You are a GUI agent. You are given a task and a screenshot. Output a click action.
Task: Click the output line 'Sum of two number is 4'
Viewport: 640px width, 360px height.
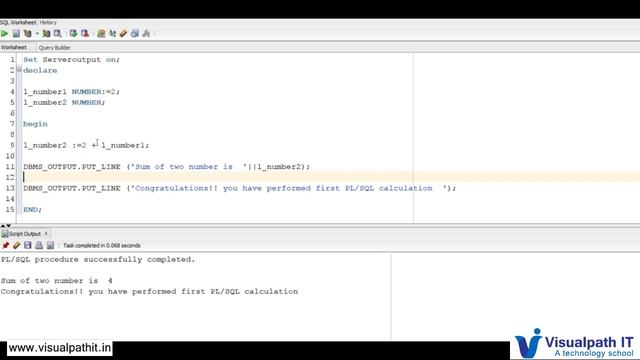(x=57, y=281)
